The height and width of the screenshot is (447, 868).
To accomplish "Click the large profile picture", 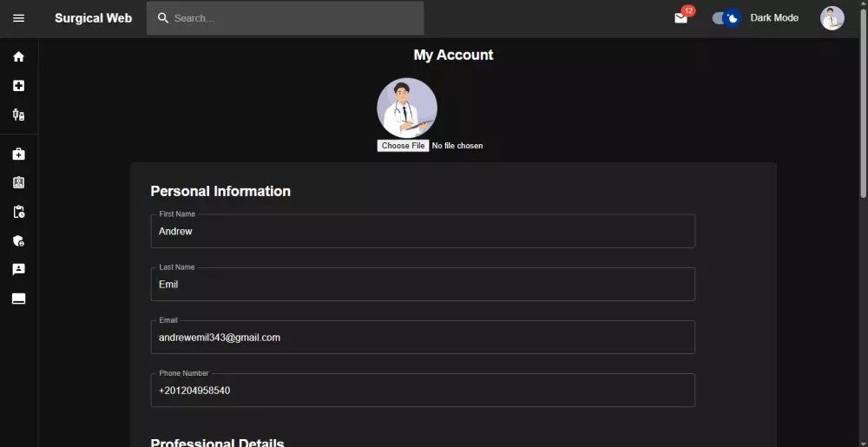I will 407,108.
